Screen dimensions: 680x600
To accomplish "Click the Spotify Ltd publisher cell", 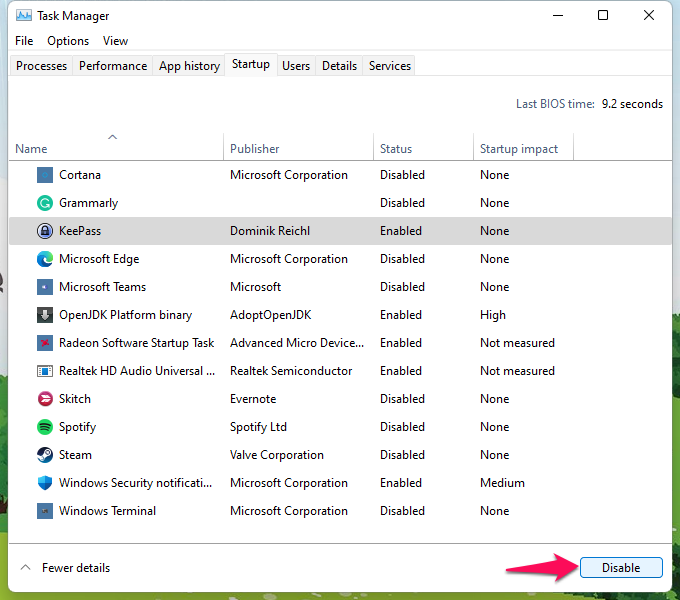I will (x=258, y=427).
